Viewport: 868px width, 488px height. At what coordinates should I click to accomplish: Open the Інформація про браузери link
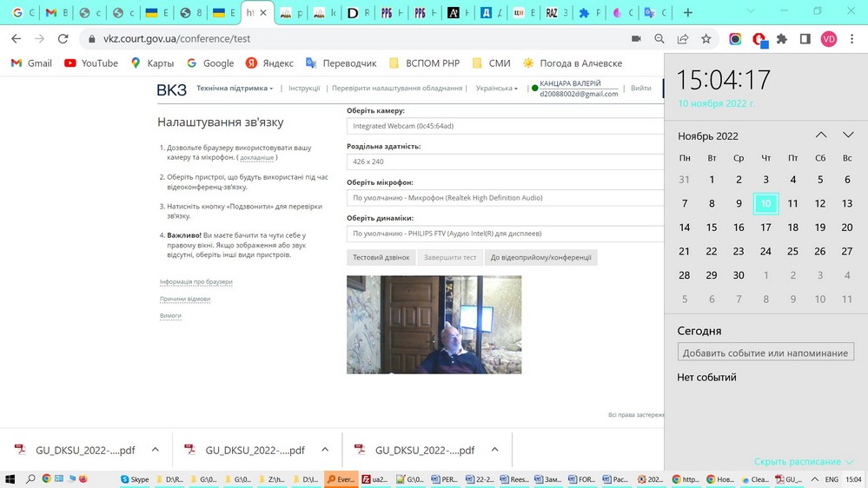click(x=196, y=281)
